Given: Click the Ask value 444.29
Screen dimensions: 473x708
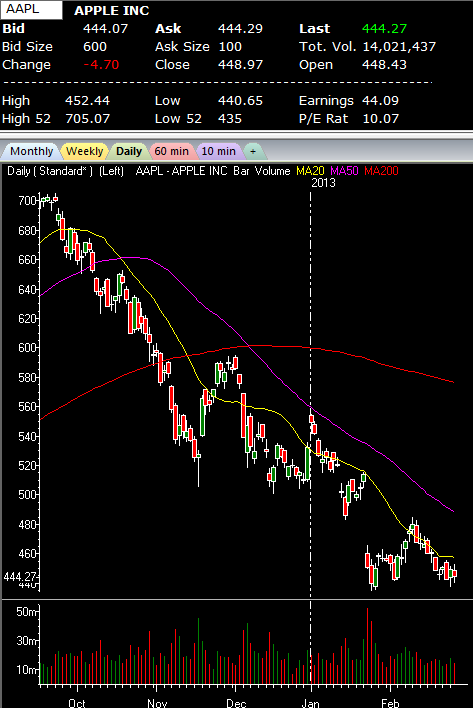Looking at the screenshot, I should [x=240, y=28].
